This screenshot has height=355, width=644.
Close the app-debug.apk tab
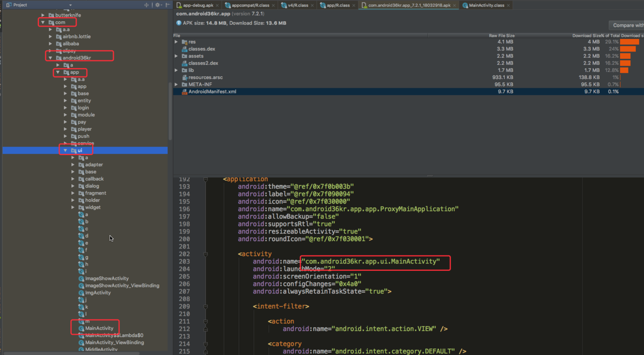point(218,6)
